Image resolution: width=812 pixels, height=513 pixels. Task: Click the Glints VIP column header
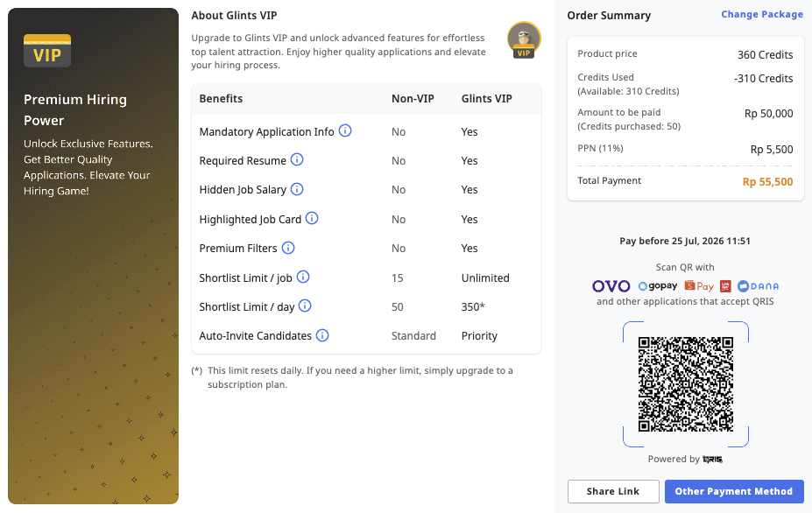click(x=486, y=98)
